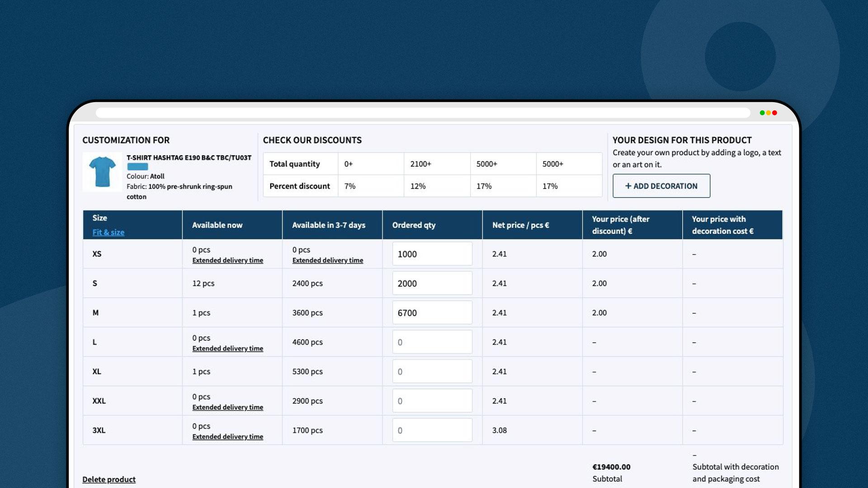The width and height of the screenshot is (868, 488).
Task: Click the blue T-shirt product thumbnail
Action: [x=102, y=172]
